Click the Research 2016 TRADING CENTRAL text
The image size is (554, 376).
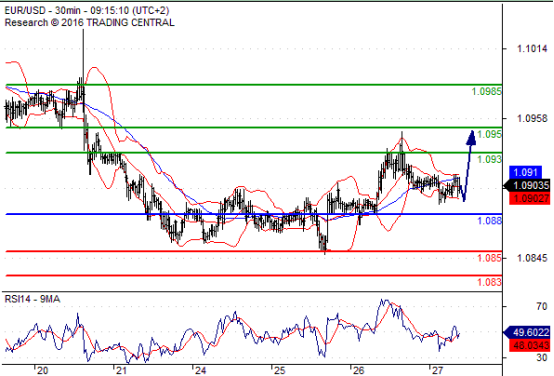click(89, 23)
